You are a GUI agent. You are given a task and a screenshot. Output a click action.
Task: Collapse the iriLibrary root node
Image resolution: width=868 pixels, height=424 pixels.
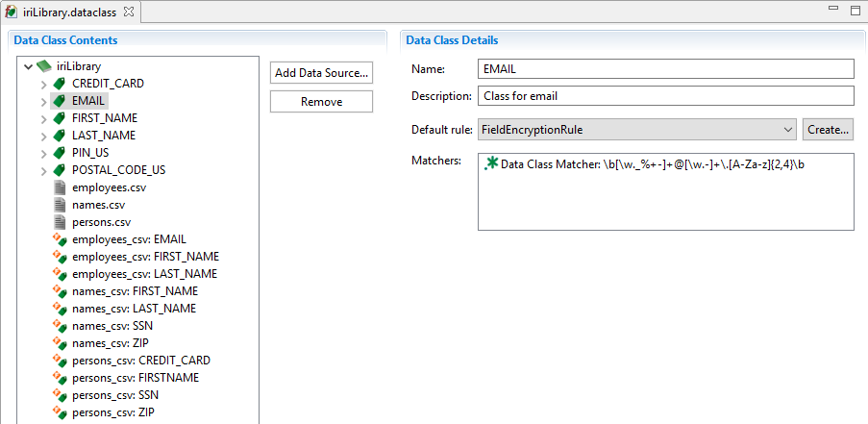click(28, 67)
